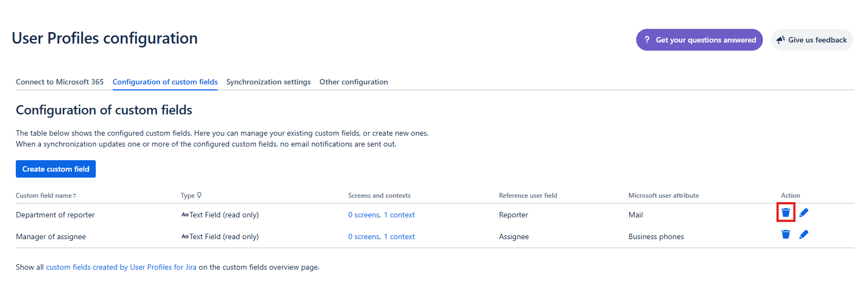Click Get your questions answered button
Viewport: 868px width, 304px height.
point(699,40)
